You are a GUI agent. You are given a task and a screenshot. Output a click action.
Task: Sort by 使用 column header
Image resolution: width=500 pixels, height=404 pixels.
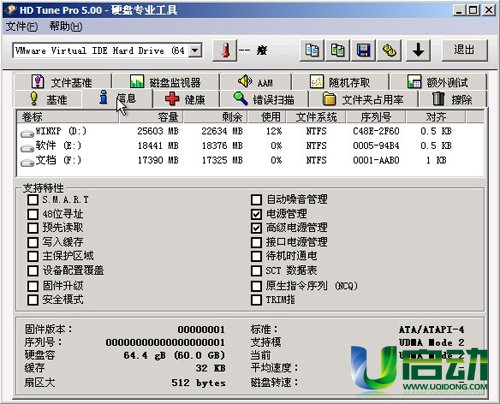267,117
